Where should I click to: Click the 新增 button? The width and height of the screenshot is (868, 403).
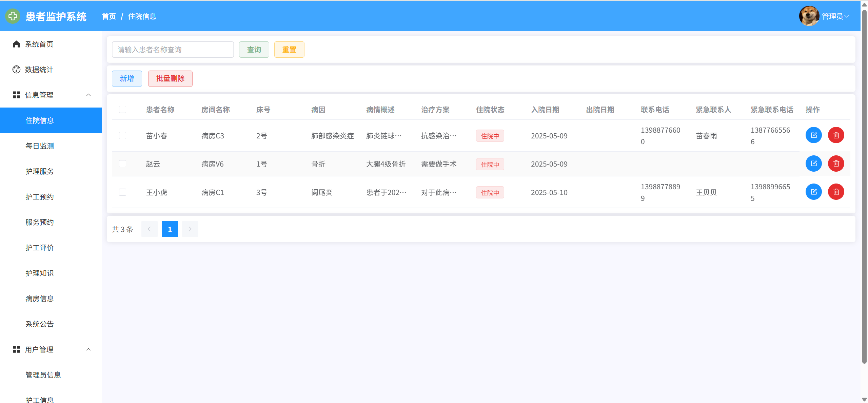(127, 79)
